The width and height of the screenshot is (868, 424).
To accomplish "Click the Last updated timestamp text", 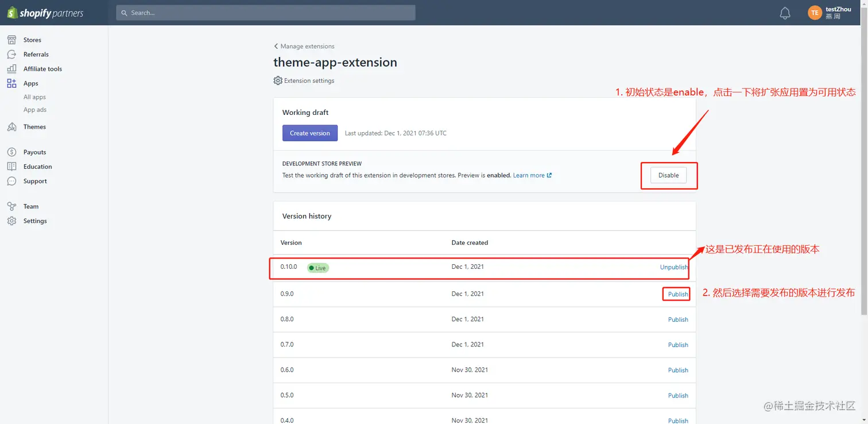I will 396,133.
